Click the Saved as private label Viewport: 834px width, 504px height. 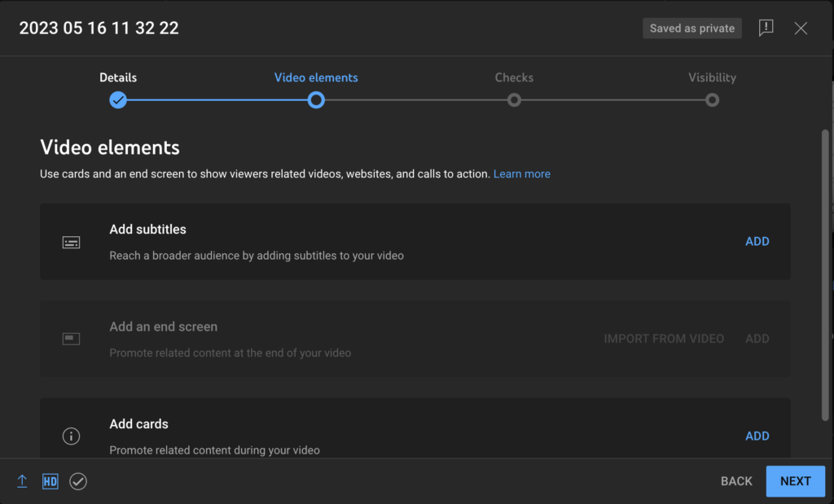pos(691,28)
